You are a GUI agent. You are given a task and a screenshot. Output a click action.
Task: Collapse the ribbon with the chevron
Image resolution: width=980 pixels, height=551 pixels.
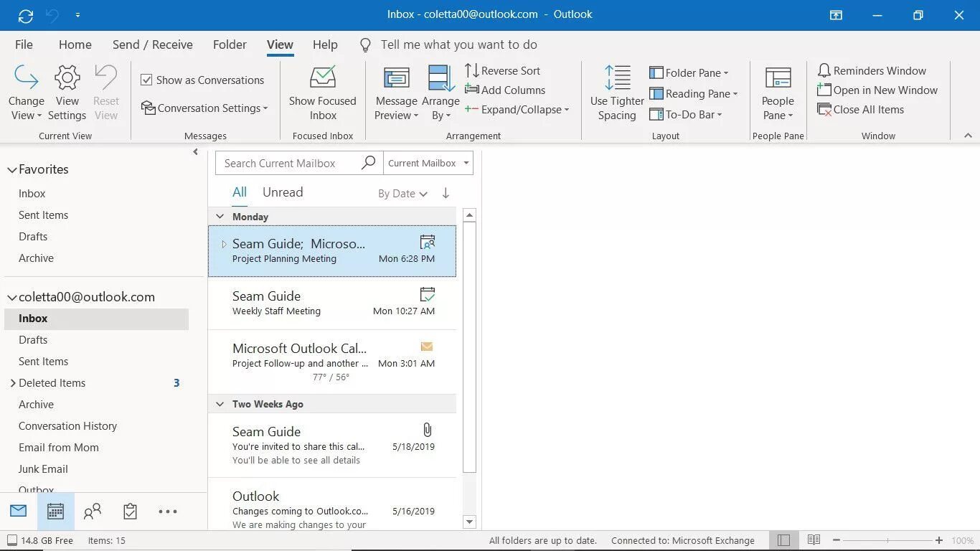968,136
